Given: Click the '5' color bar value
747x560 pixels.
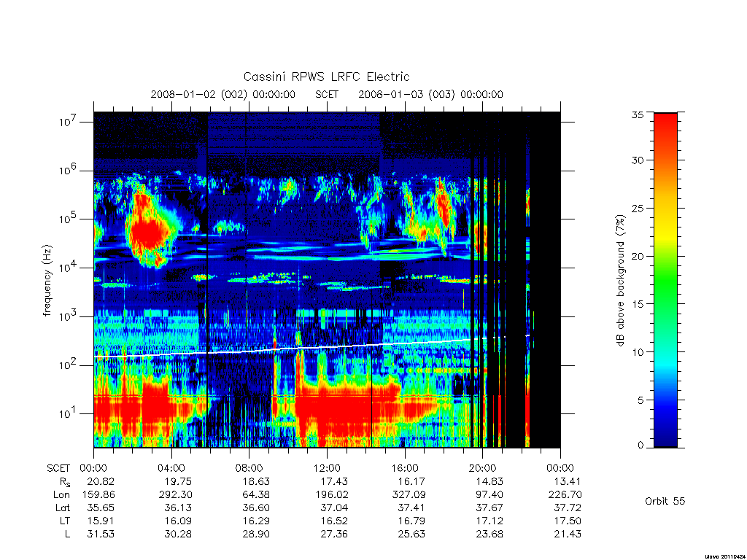Looking at the screenshot, I should pyautogui.click(x=640, y=400).
